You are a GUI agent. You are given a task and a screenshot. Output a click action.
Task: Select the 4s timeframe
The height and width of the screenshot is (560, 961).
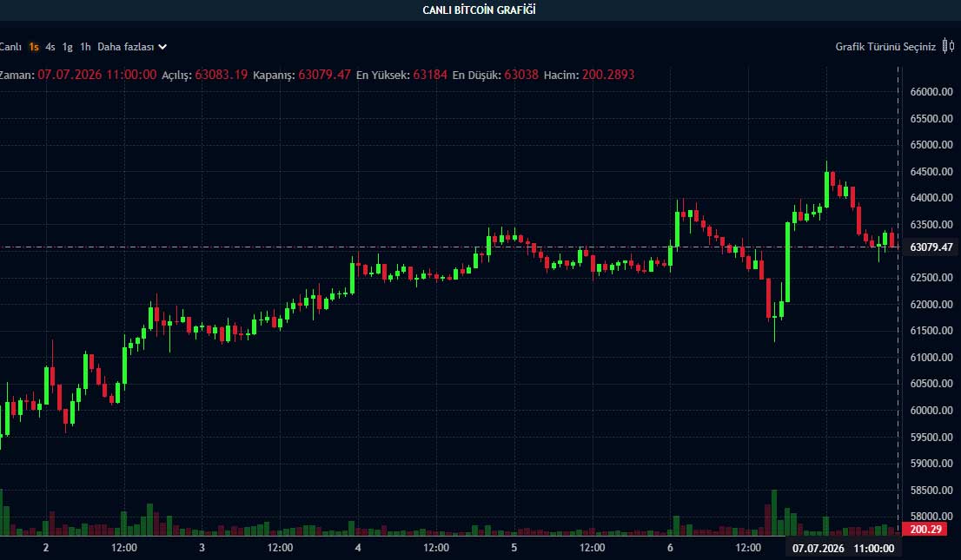click(x=50, y=47)
